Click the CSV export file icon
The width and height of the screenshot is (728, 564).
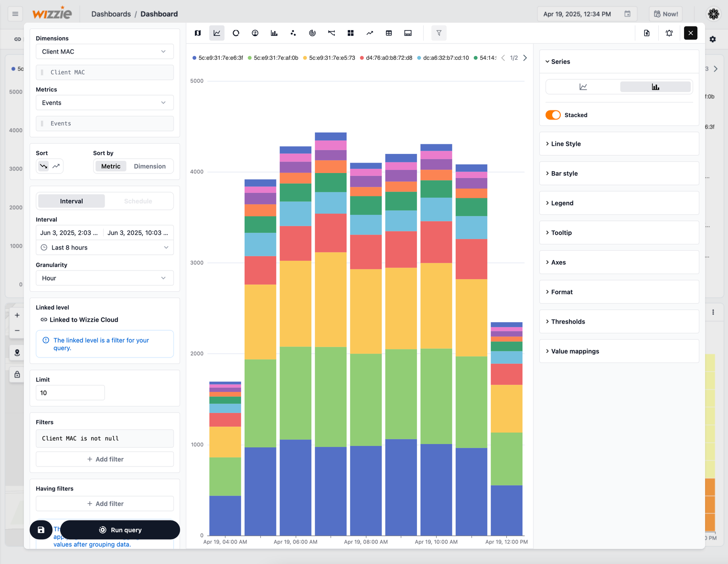point(647,33)
